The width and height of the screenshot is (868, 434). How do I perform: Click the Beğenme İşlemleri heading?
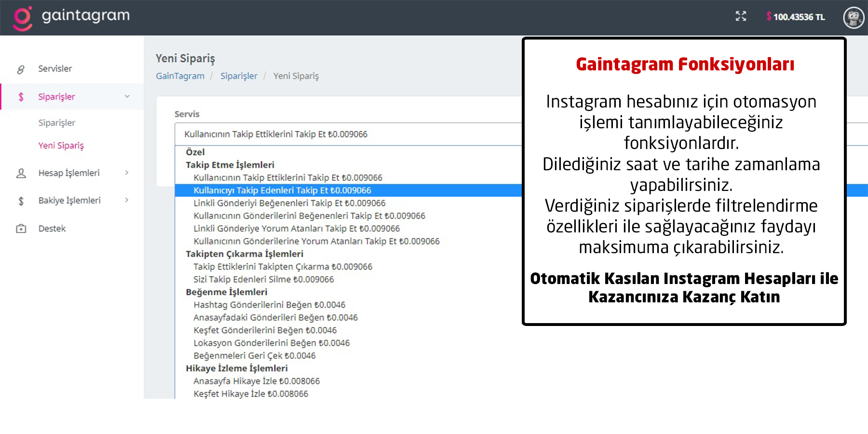coord(227,292)
